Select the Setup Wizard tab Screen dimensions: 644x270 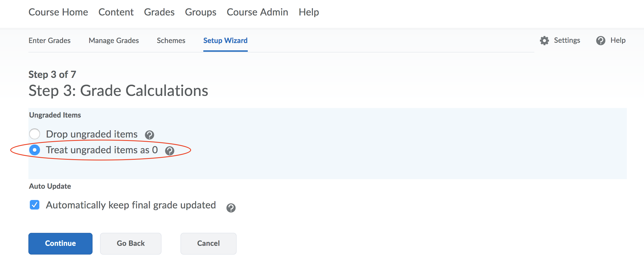[225, 40]
